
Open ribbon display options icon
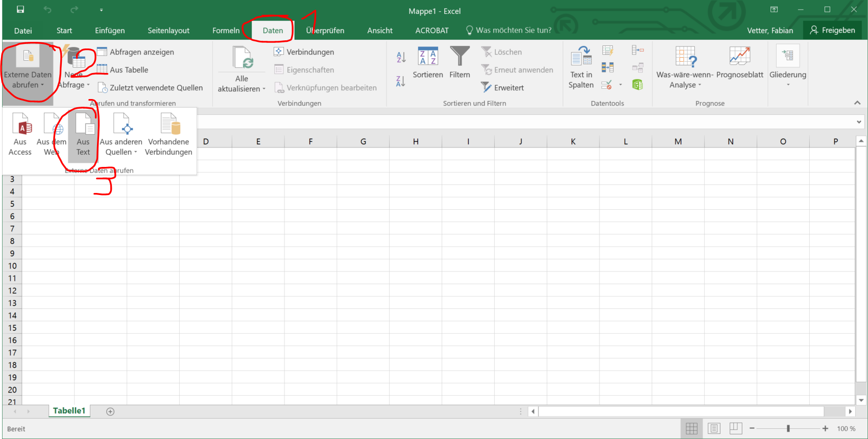tap(774, 9)
